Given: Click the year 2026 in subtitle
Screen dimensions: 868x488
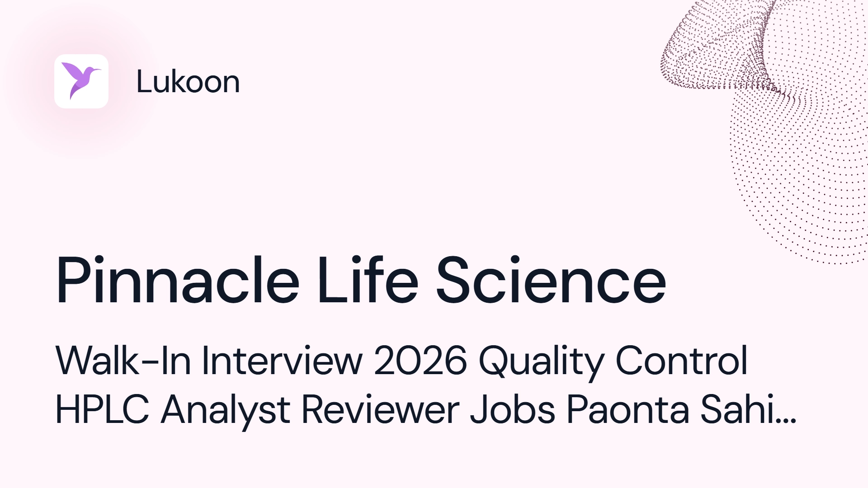Looking at the screenshot, I should 420,361.
